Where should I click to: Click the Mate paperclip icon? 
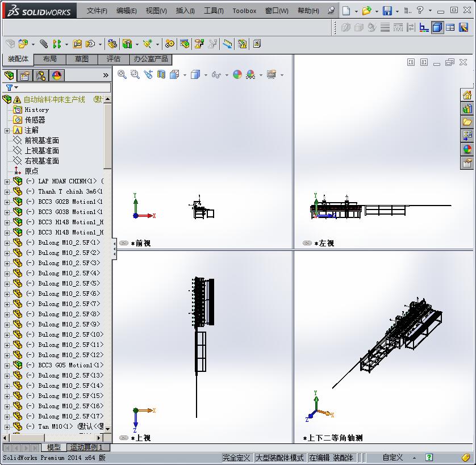tap(44, 44)
